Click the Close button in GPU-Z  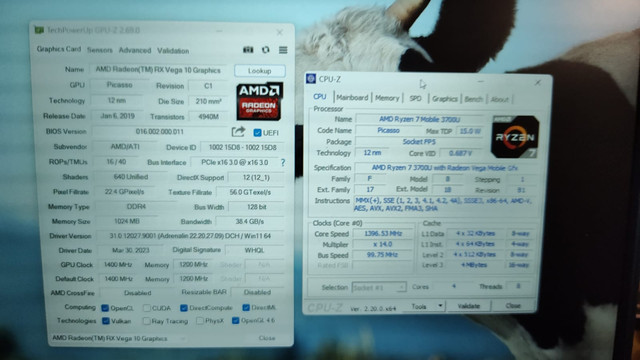267,338
